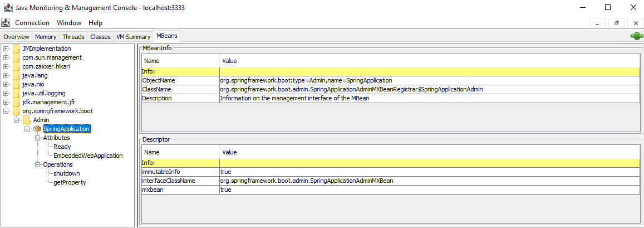The height and width of the screenshot is (228, 644).
Task: Select the getProperty operation
Action: click(70, 182)
